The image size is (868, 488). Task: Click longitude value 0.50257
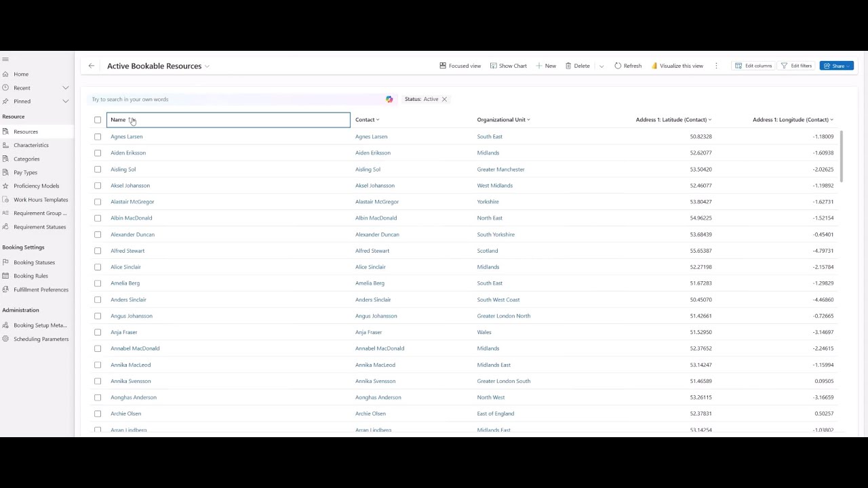(824, 413)
